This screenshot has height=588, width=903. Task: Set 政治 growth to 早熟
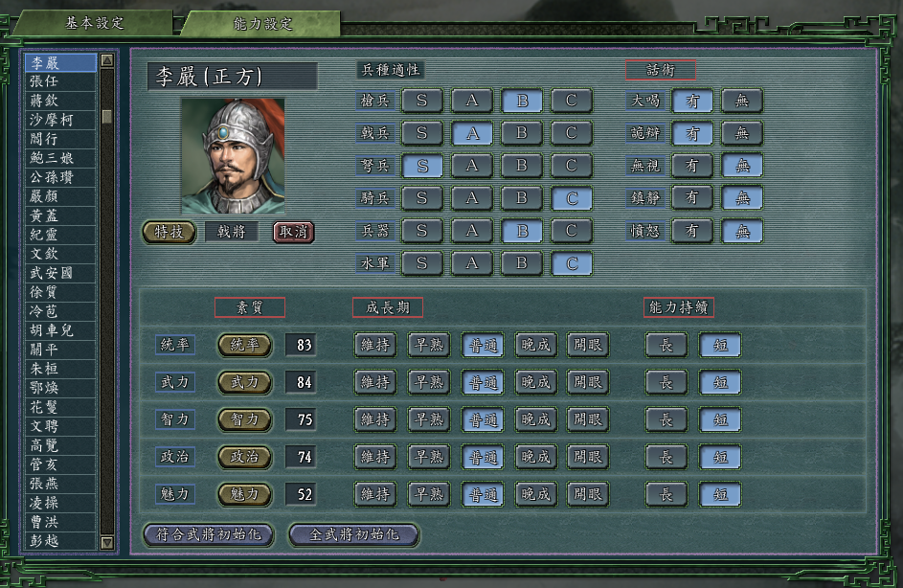point(429,457)
